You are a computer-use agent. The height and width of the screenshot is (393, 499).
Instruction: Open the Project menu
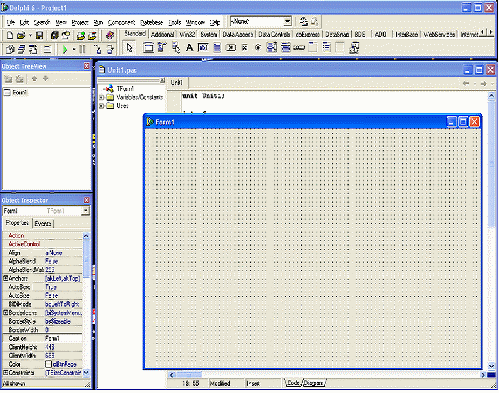click(80, 22)
